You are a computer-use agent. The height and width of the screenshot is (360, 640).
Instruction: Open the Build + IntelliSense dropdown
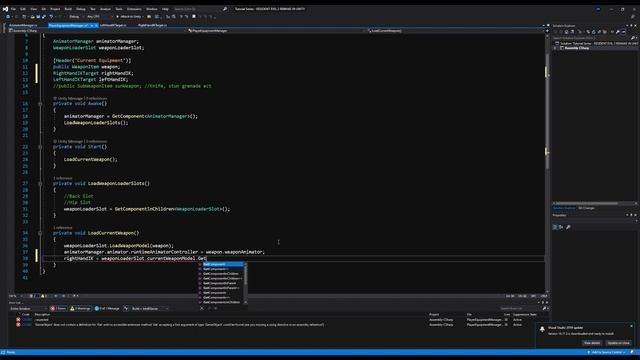point(150,309)
